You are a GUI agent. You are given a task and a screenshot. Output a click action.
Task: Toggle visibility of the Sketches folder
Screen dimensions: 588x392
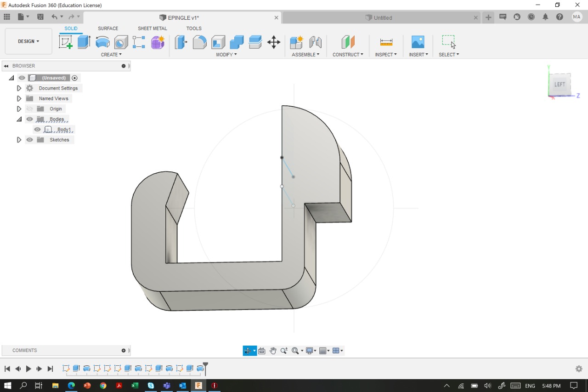pos(30,140)
